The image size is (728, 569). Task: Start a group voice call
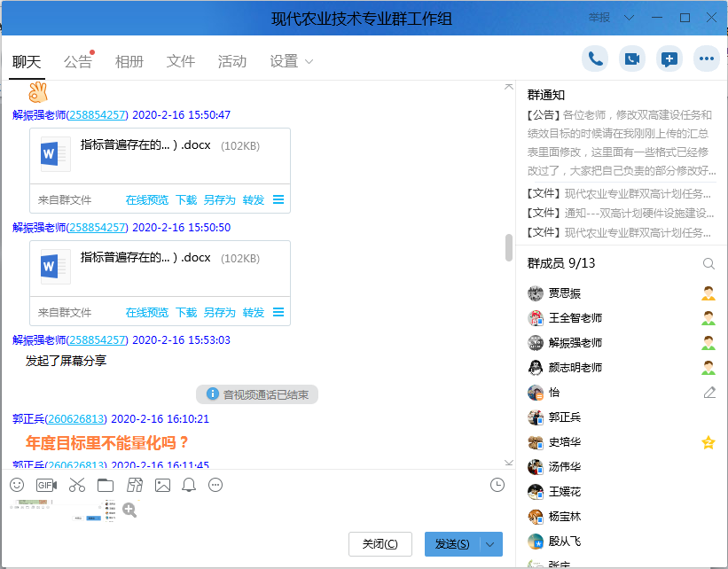pyautogui.click(x=595, y=58)
